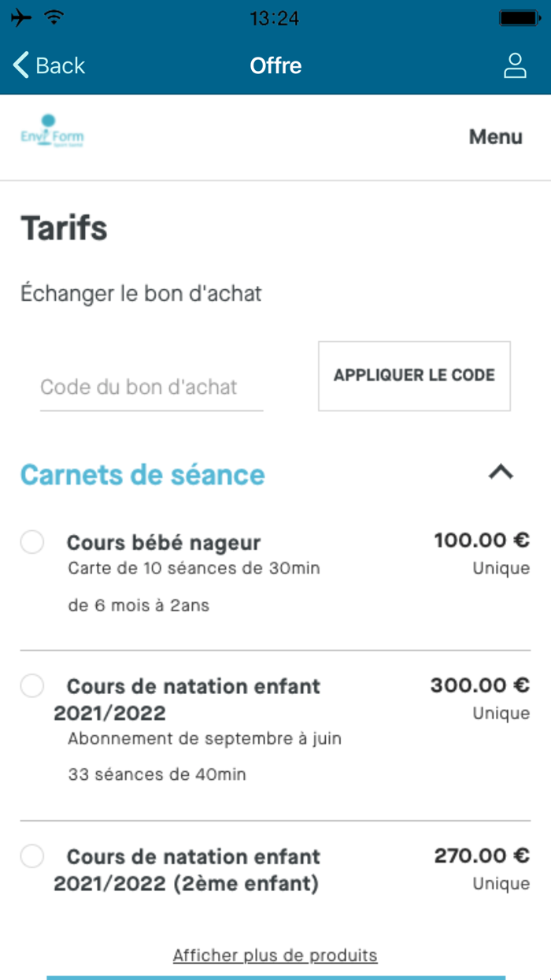
Task: Tap the blue progress bar at bottom
Action: pyautogui.click(x=275, y=976)
